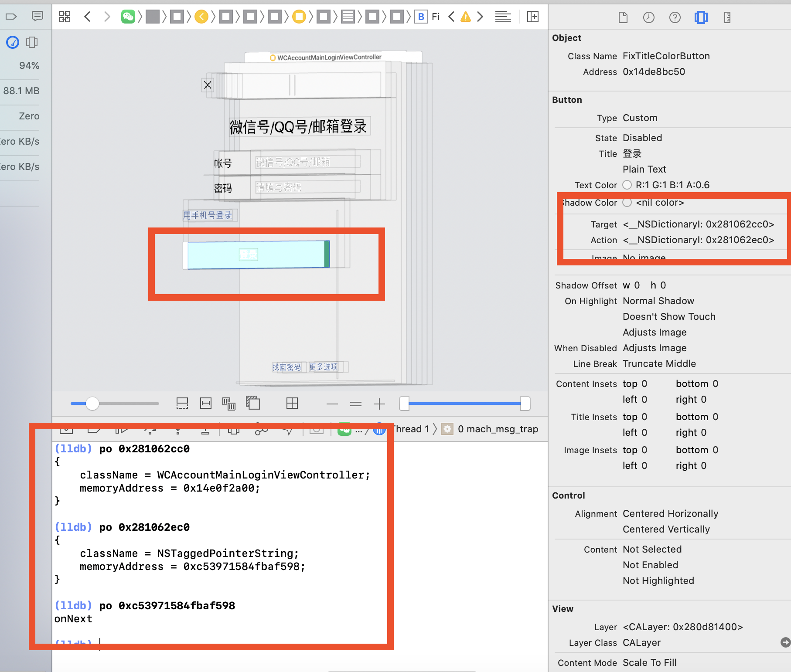Reset the canvas zoom to actual size

pos(356,404)
